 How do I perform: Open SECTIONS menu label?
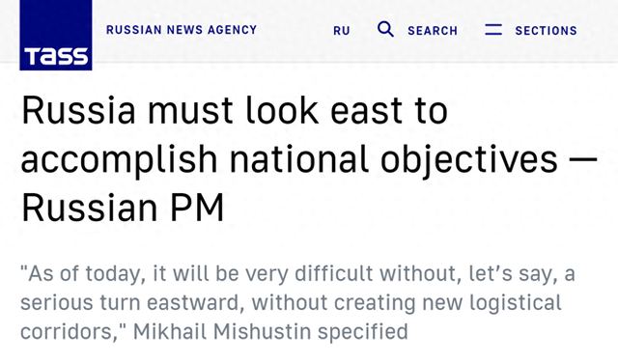click(x=546, y=31)
